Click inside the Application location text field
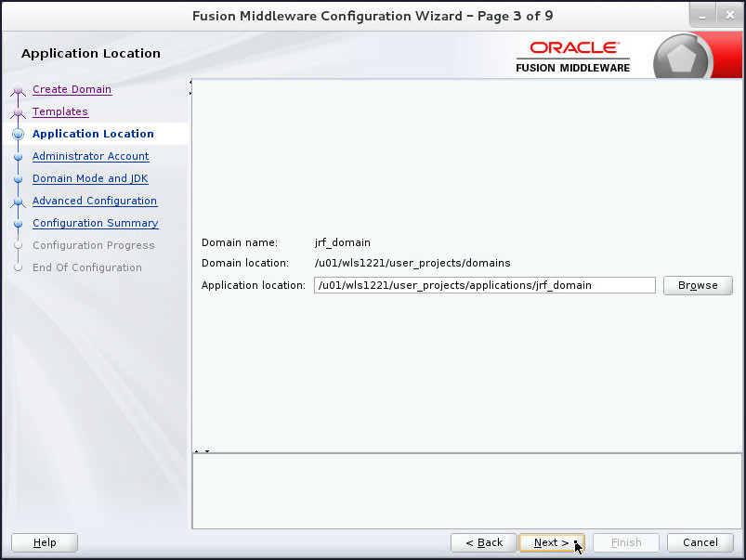The width and height of the screenshot is (746, 560). [x=483, y=285]
